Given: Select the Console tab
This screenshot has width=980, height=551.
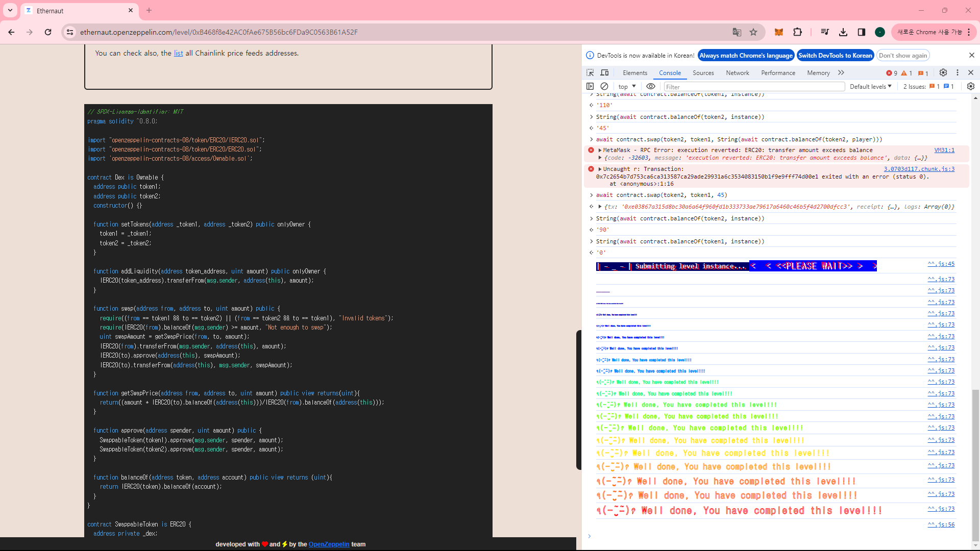Looking at the screenshot, I should (670, 73).
